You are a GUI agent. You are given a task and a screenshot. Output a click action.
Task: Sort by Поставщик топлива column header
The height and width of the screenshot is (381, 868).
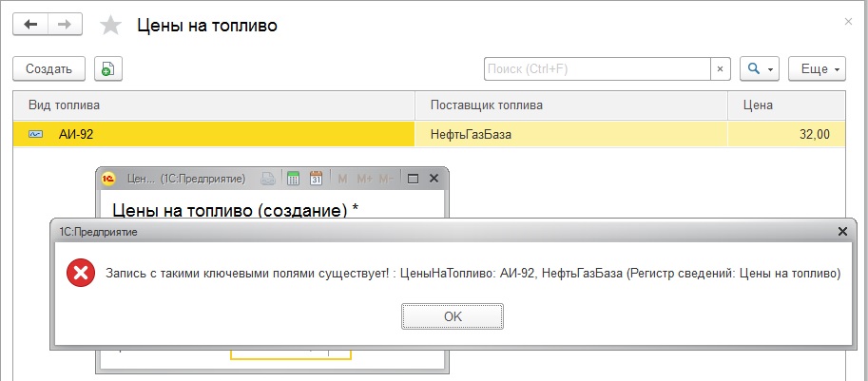point(570,105)
